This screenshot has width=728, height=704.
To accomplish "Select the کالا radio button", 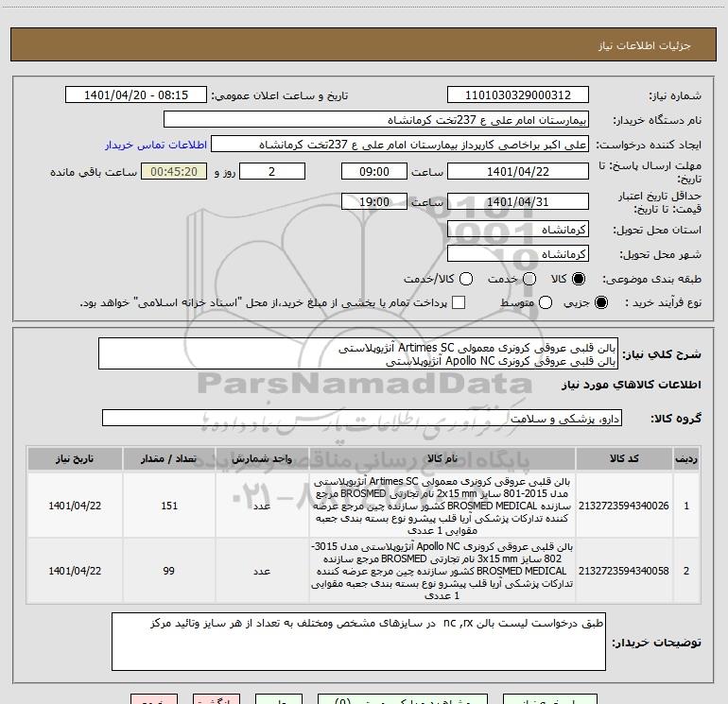I will tap(579, 279).
